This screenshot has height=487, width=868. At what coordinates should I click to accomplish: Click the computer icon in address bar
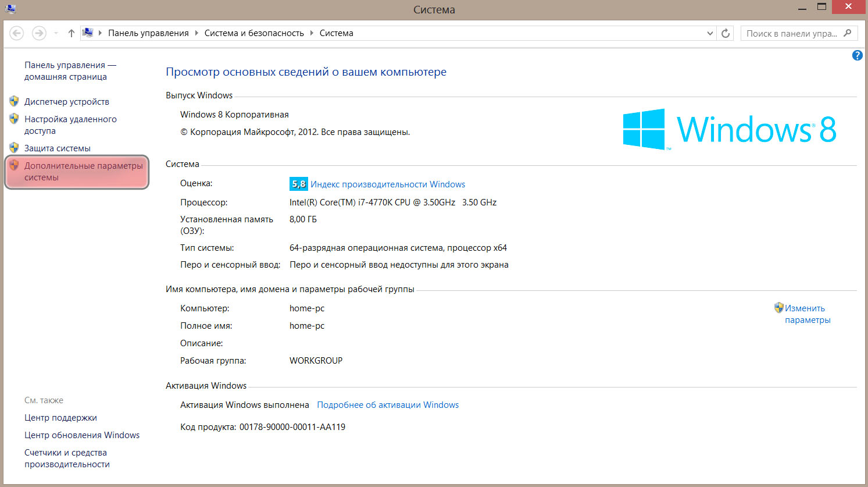(x=88, y=33)
